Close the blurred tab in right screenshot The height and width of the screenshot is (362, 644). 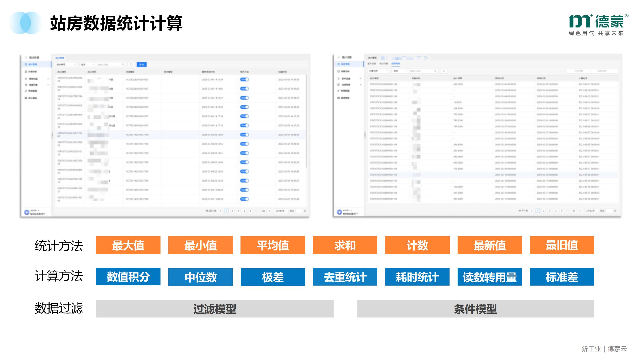427,58
